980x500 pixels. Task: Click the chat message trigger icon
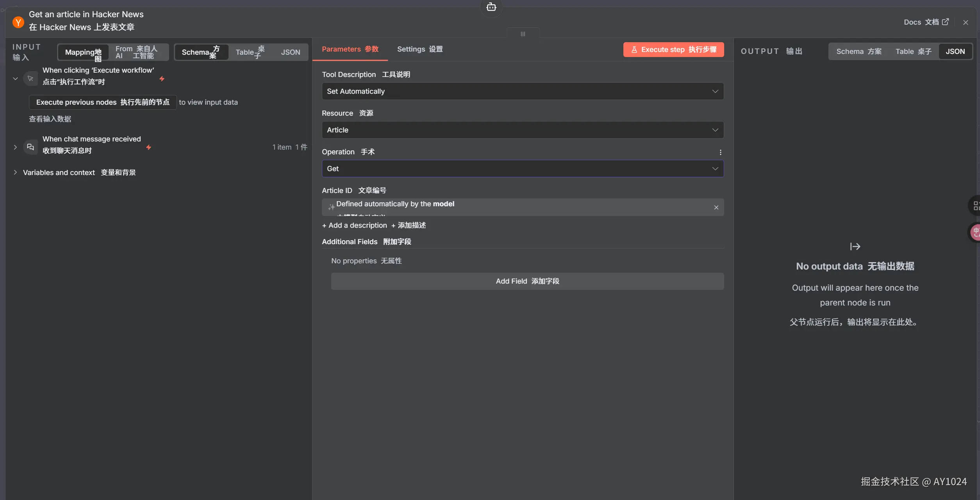(x=30, y=147)
